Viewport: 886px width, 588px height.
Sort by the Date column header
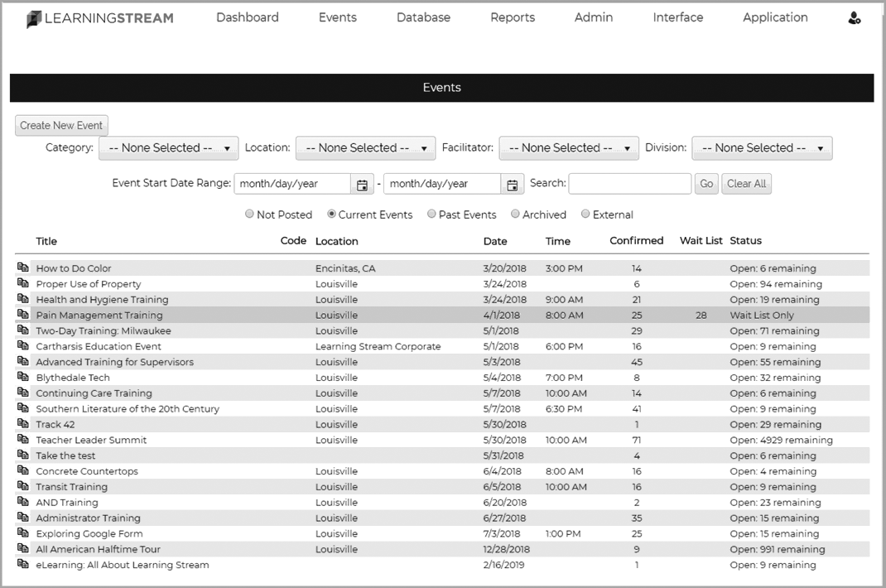pyautogui.click(x=495, y=242)
